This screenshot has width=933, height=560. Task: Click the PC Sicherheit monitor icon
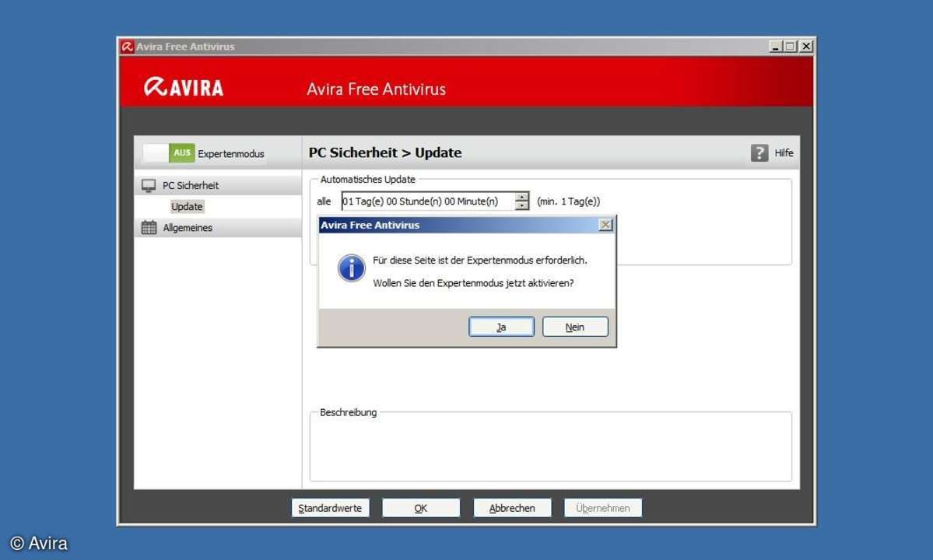149,185
